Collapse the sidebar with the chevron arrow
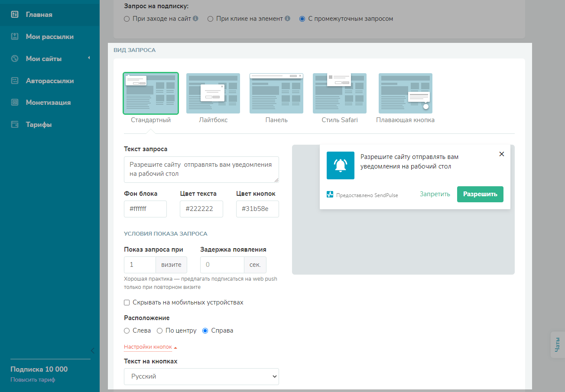The width and height of the screenshot is (565, 392). [92, 350]
